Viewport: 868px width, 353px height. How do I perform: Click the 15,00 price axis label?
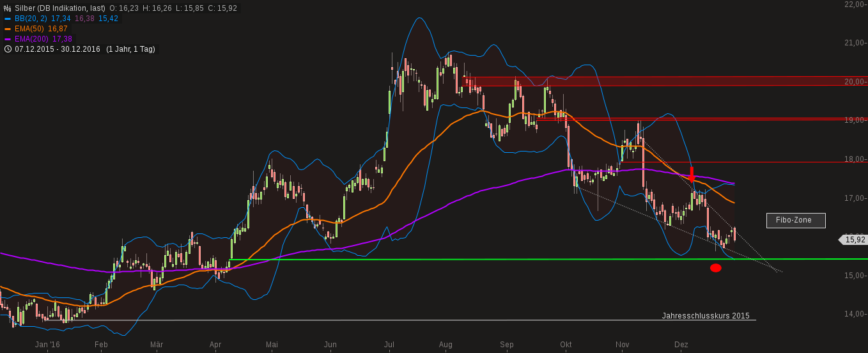point(855,276)
